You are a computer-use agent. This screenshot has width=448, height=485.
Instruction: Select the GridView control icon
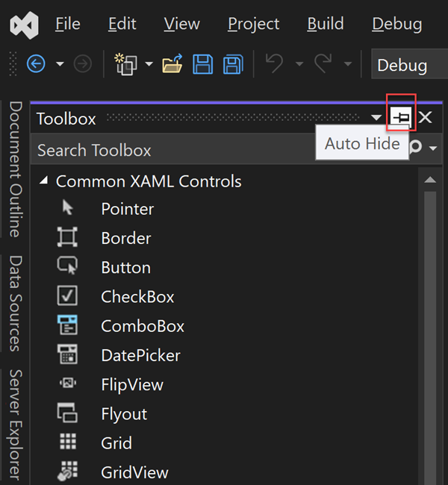[x=67, y=471]
